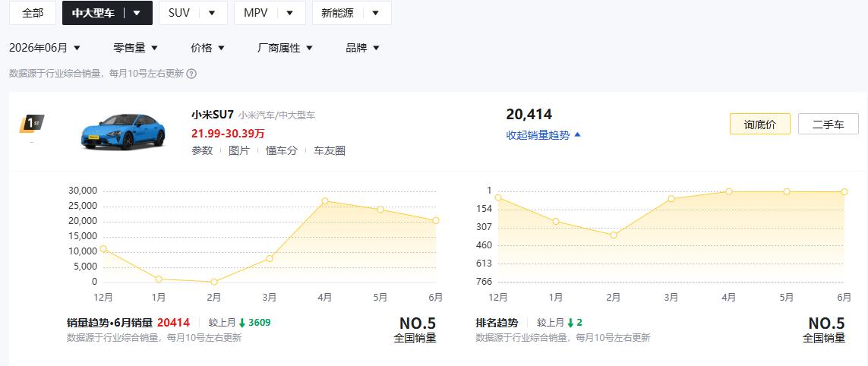Click the sales figure 20,414

point(529,115)
